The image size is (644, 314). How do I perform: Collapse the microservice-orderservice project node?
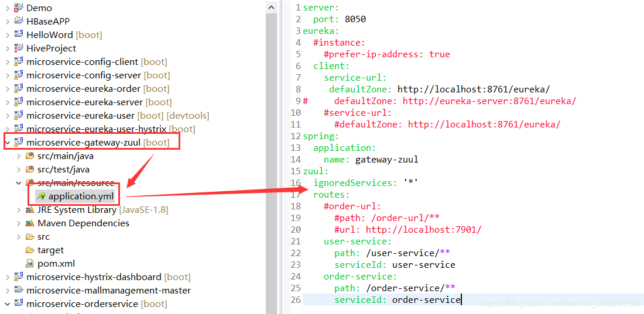pyautogui.click(x=8, y=303)
